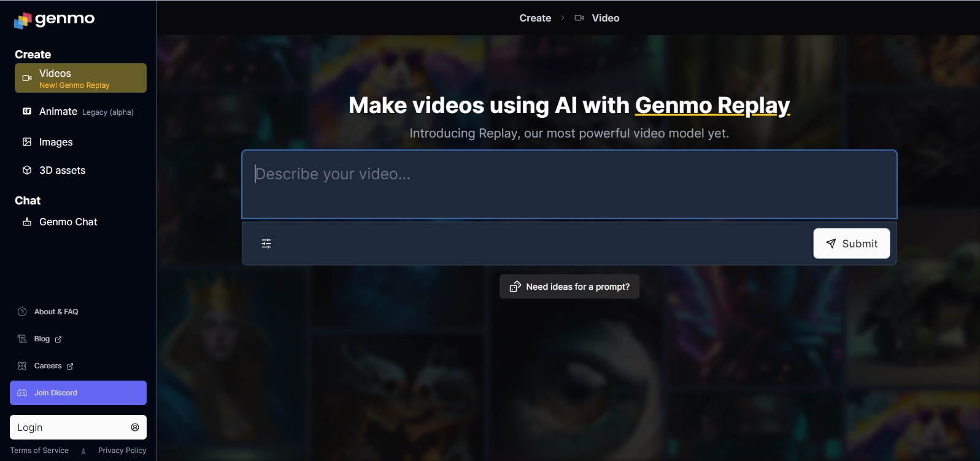Open the Blog link
Image resolution: width=980 pixels, height=461 pixels.
pos(42,339)
